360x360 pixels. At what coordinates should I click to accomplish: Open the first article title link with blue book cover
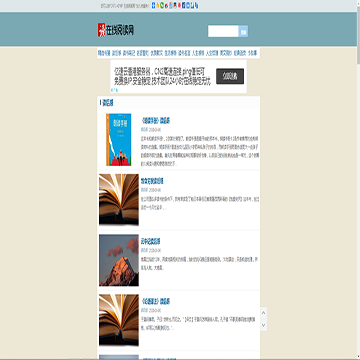click(156, 121)
